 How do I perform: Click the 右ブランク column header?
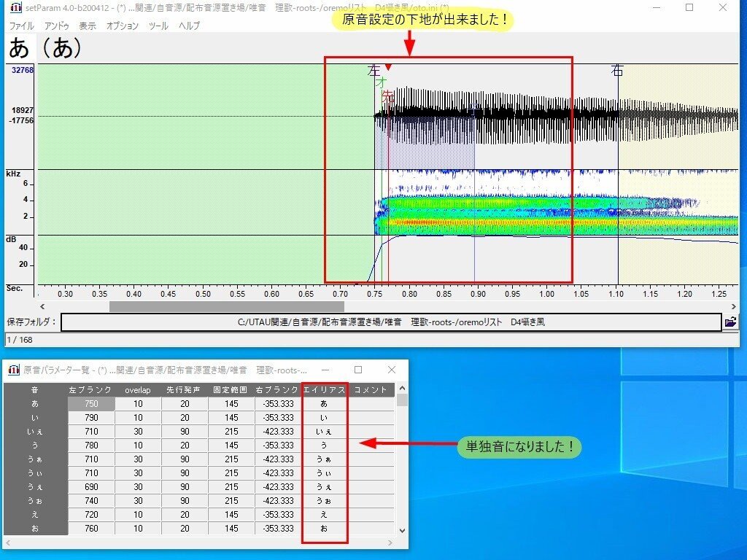pos(278,389)
